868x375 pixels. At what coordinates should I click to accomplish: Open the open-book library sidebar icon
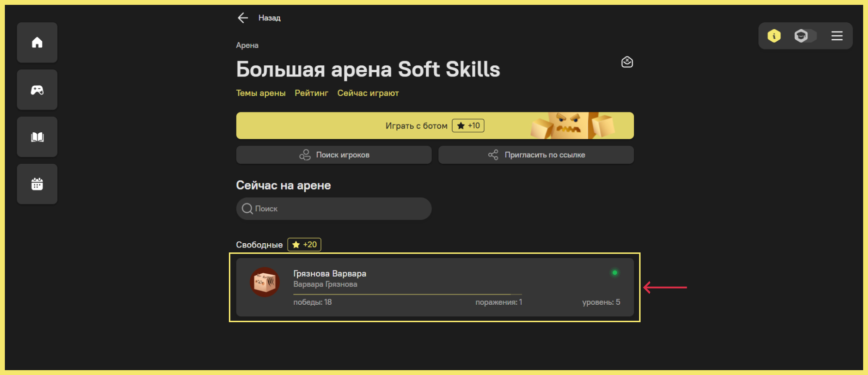point(37,137)
